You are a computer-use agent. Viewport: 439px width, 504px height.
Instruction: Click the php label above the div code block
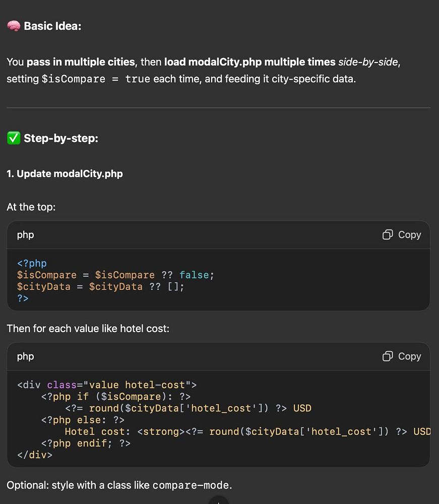26,356
